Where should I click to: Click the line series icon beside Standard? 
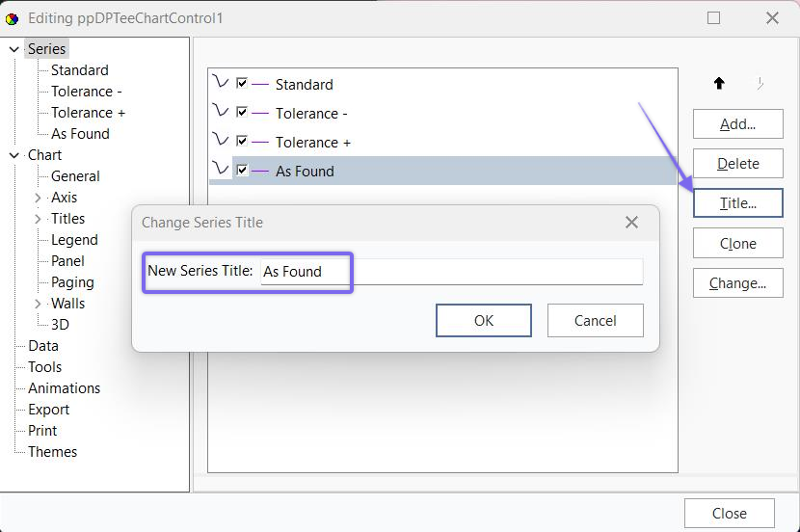coord(221,83)
